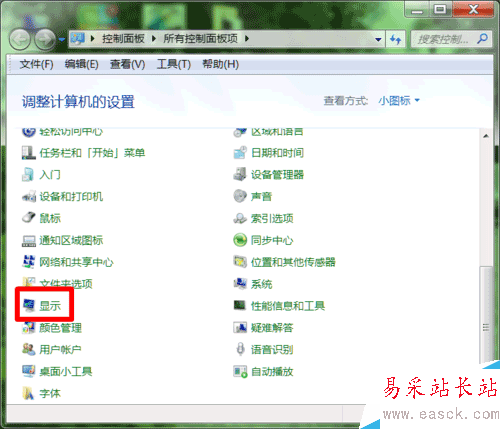Click 所有控制面板项 in the breadcrumb
The image size is (500, 429).
[200, 39]
